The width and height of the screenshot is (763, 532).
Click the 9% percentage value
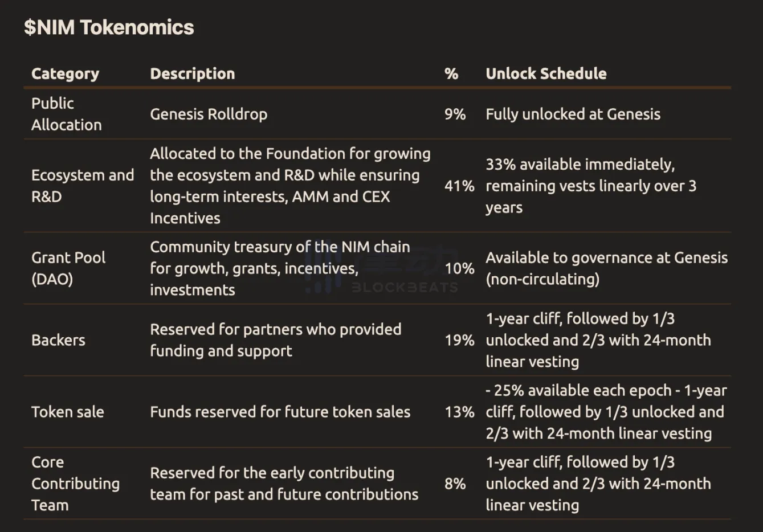click(455, 114)
